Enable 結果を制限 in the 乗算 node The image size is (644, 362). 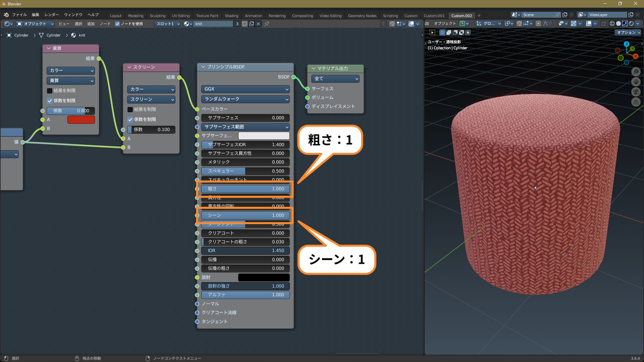tap(50, 90)
